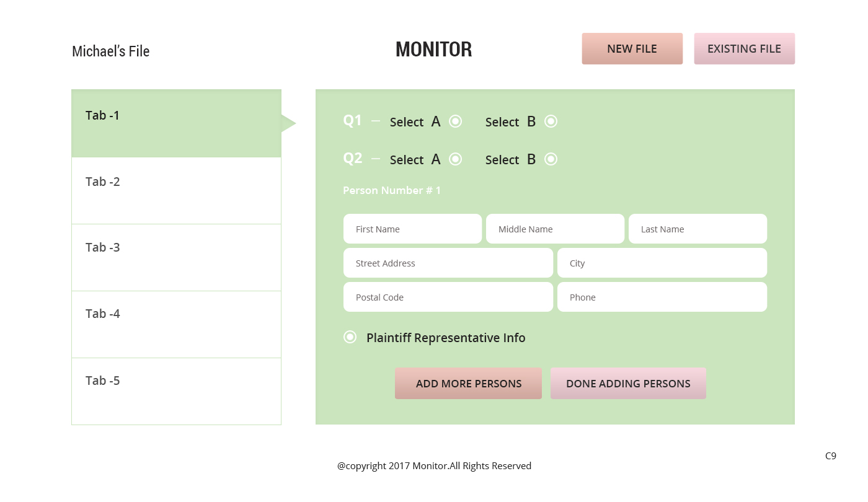Open Tab -1 in the sidebar
The image size is (868, 502).
176,123
